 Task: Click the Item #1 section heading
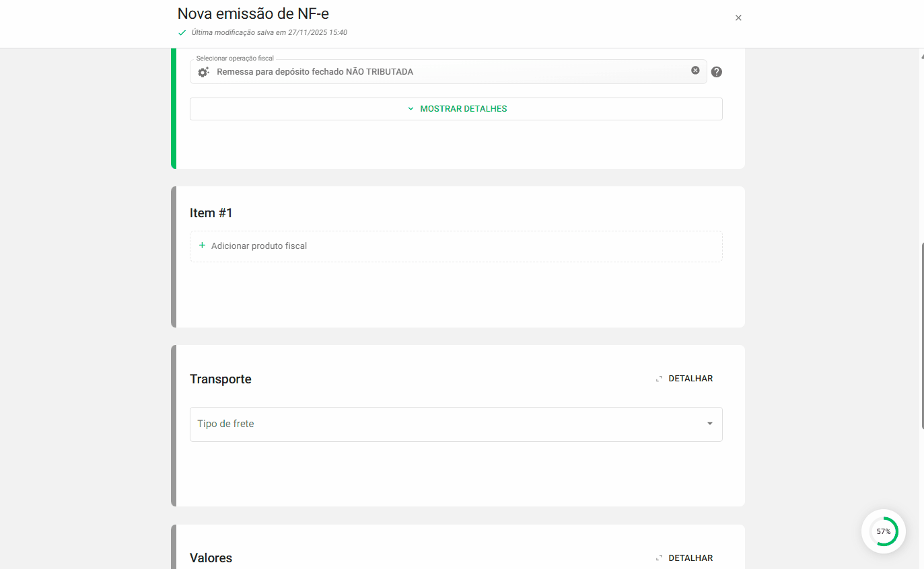(x=211, y=213)
